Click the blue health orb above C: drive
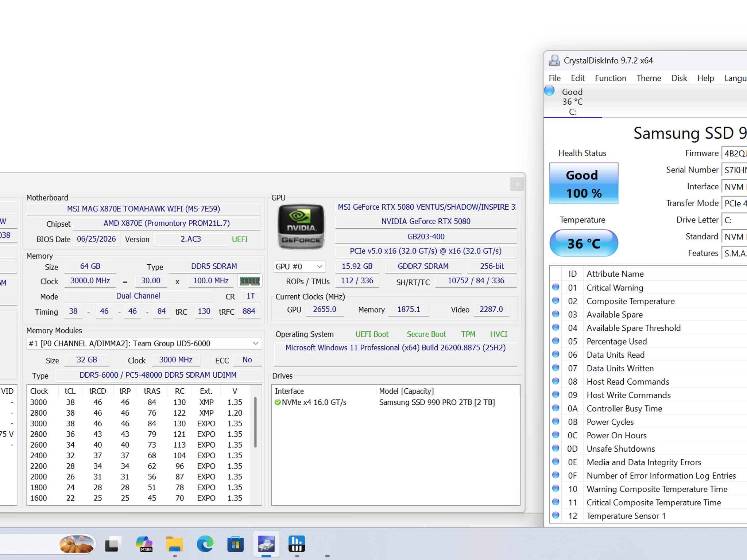 [549, 90]
